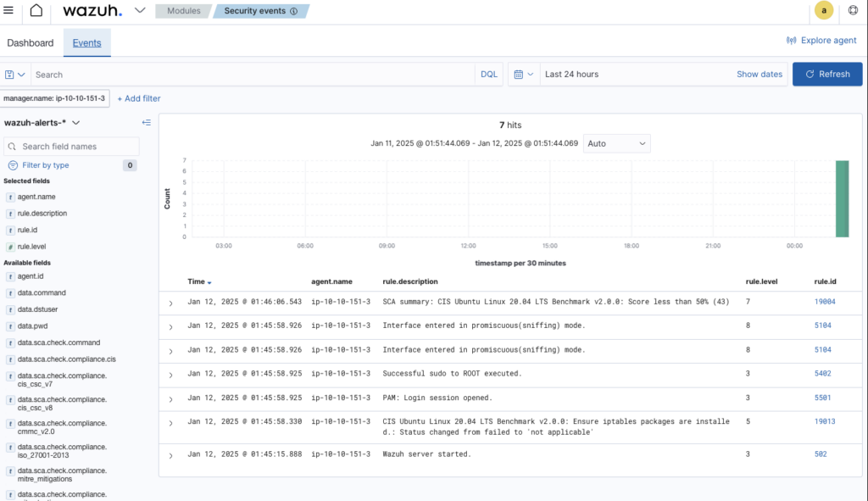
Task: Select the rule.id selected field
Action: coord(27,230)
